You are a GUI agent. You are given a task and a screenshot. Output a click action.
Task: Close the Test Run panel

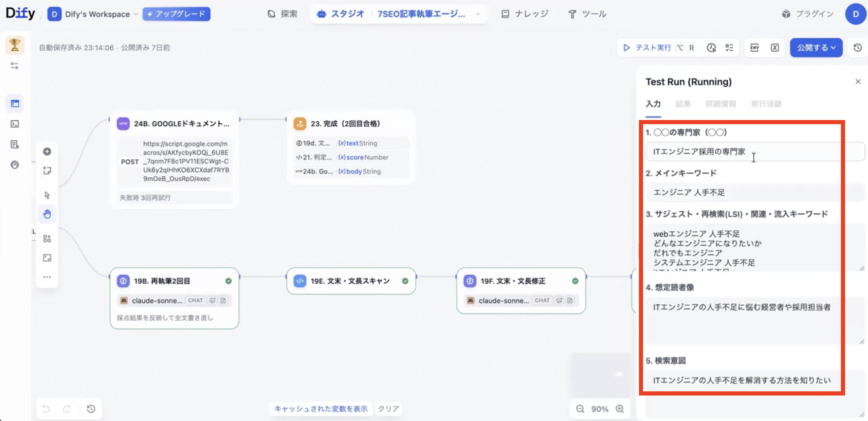coord(858,82)
